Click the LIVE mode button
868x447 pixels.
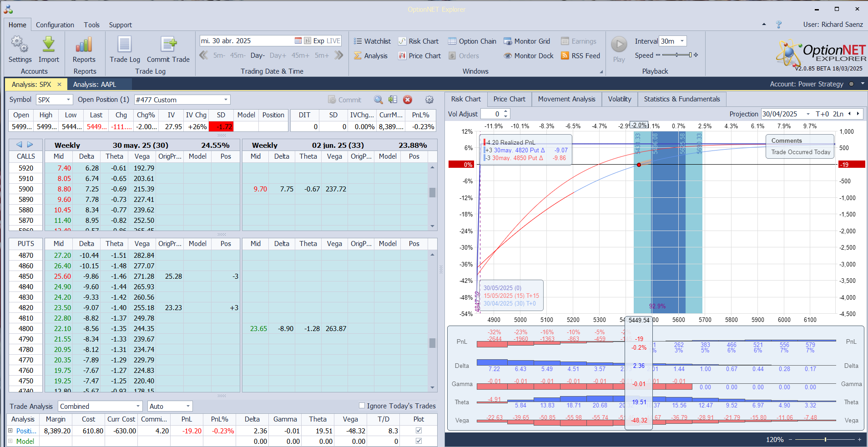pos(333,41)
